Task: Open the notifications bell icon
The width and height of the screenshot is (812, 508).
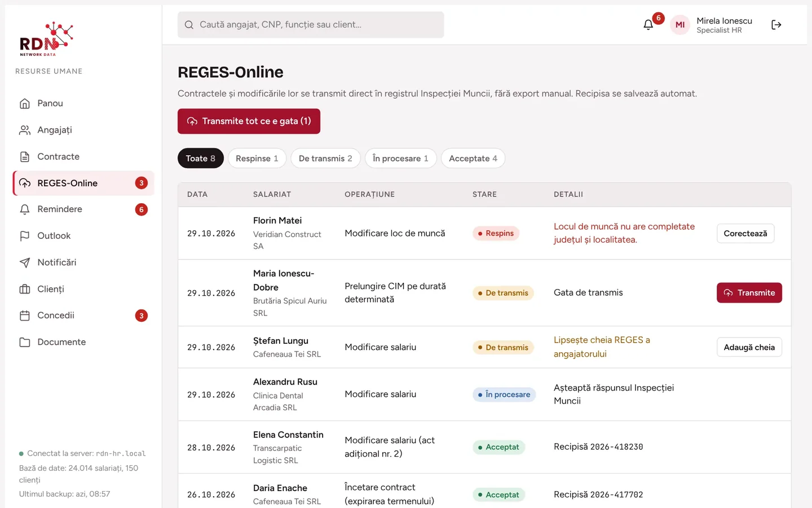Action: click(x=648, y=25)
